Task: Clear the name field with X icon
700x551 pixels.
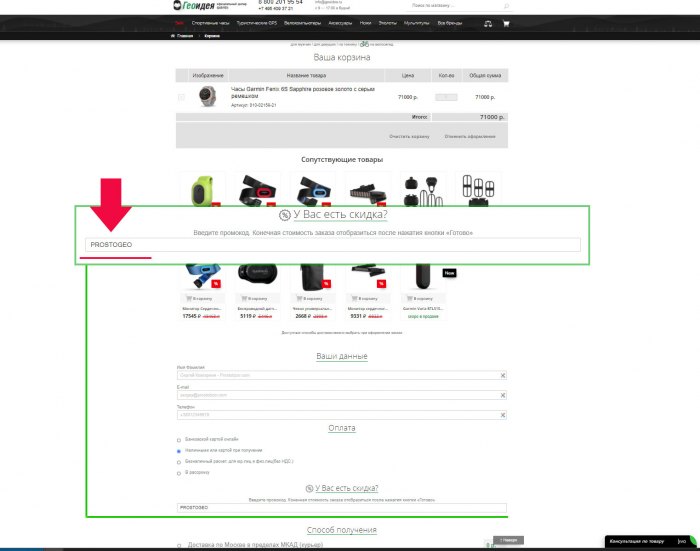Action: pyautogui.click(x=503, y=375)
